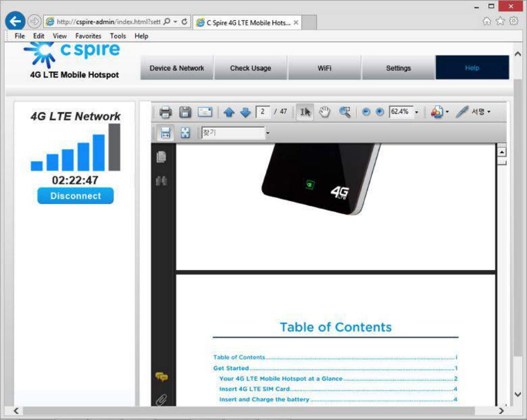Go to Settings page

[x=398, y=68]
